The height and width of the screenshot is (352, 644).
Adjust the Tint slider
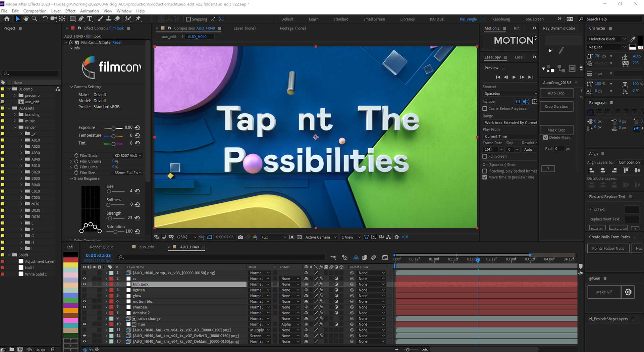(113, 144)
